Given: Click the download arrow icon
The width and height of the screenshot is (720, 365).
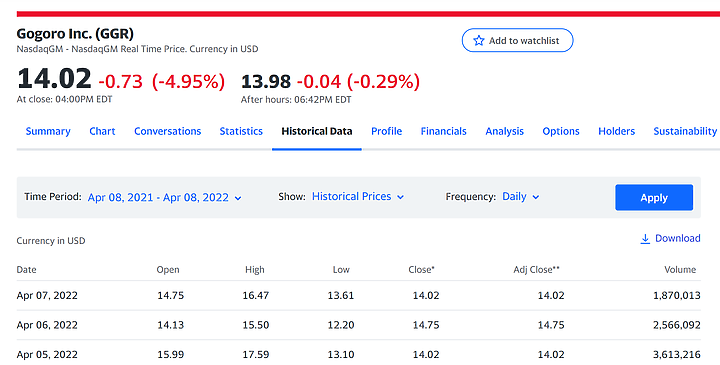Looking at the screenshot, I should click(x=645, y=239).
